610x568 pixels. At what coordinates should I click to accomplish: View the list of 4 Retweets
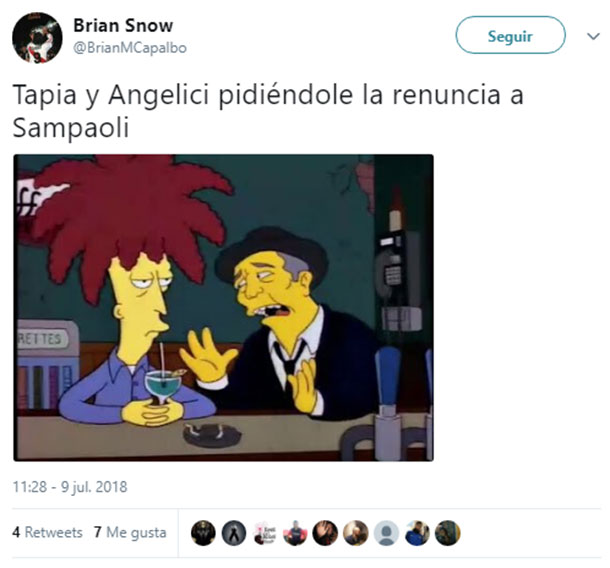pyautogui.click(x=47, y=532)
